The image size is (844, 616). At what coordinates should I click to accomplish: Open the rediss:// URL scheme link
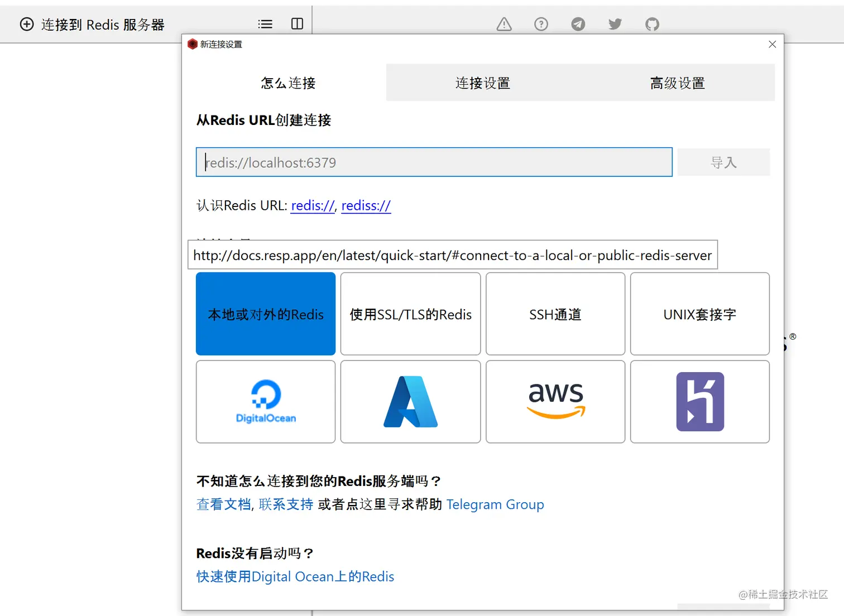[x=366, y=206]
